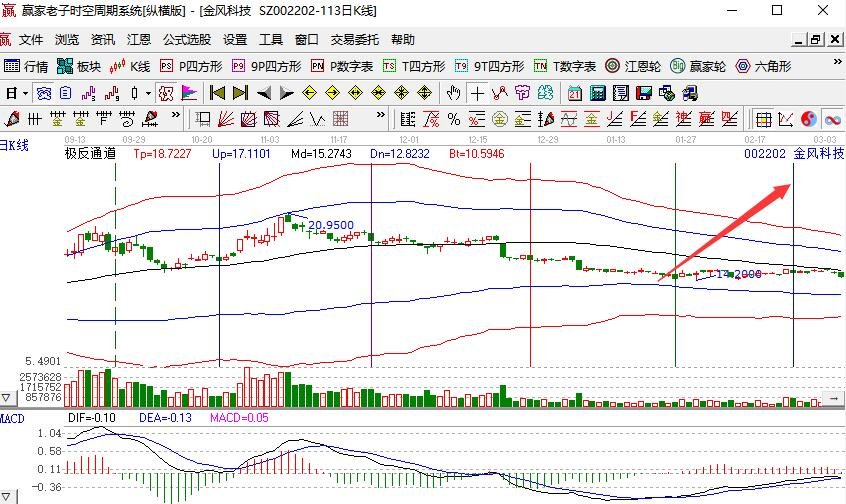846x504 pixels.
Task: Jump to first bar with skip-back icon
Action: [216, 93]
